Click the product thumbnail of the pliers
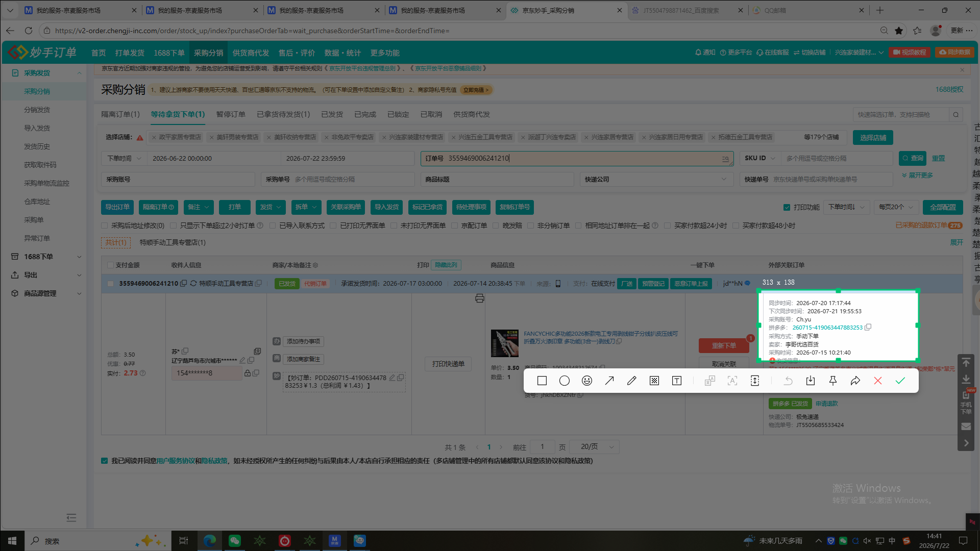 coord(504,343)
